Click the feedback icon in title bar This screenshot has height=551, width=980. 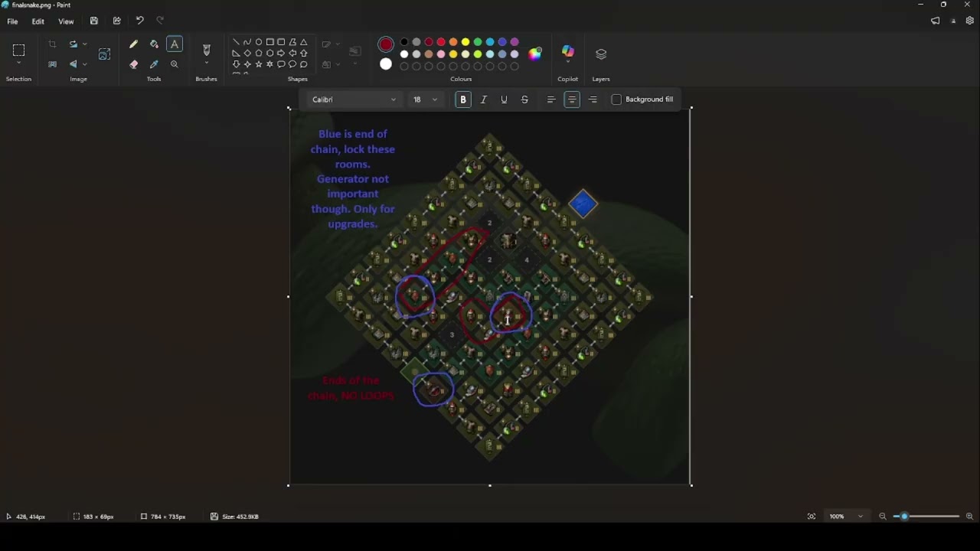point(935,21)
